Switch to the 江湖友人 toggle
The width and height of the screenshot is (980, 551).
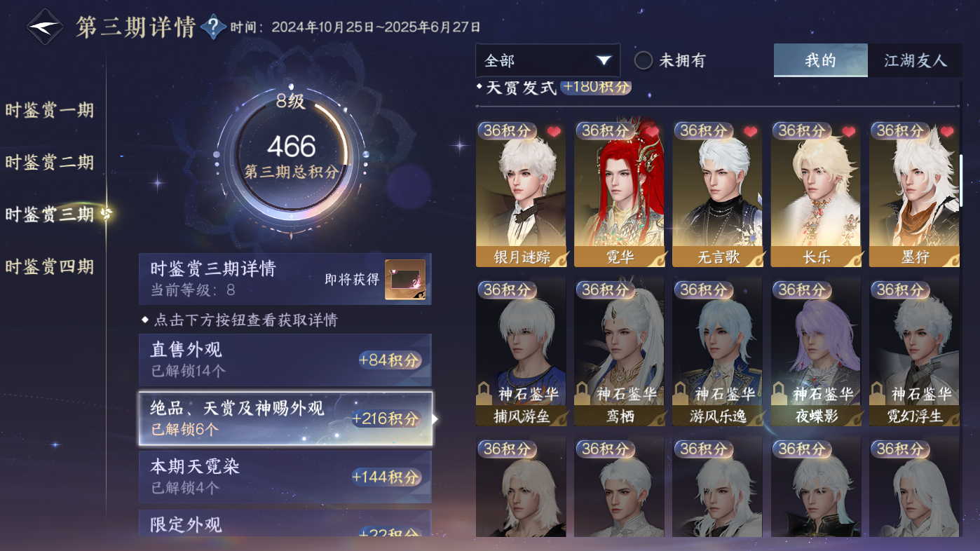(x=915, y=60)
